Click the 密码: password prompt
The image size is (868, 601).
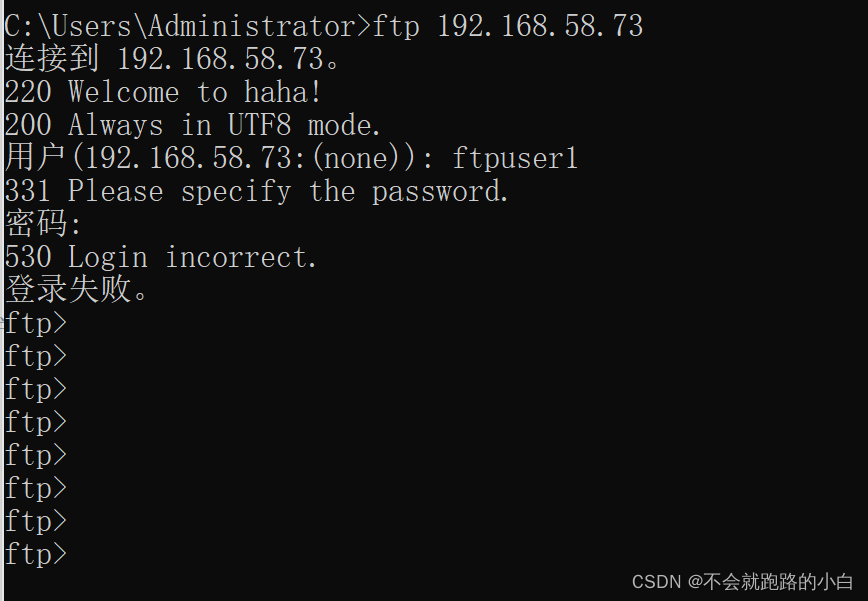43,225
